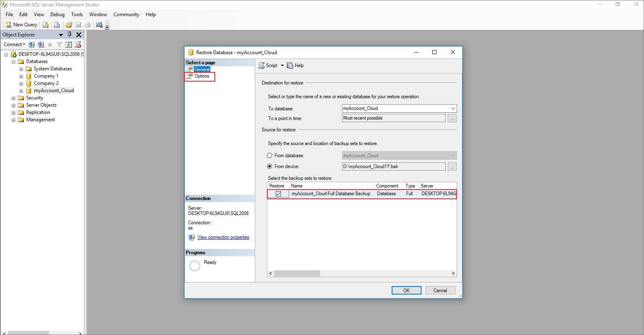Select the General page in restore dialog
644x335 pixels.
pos(202,70)
